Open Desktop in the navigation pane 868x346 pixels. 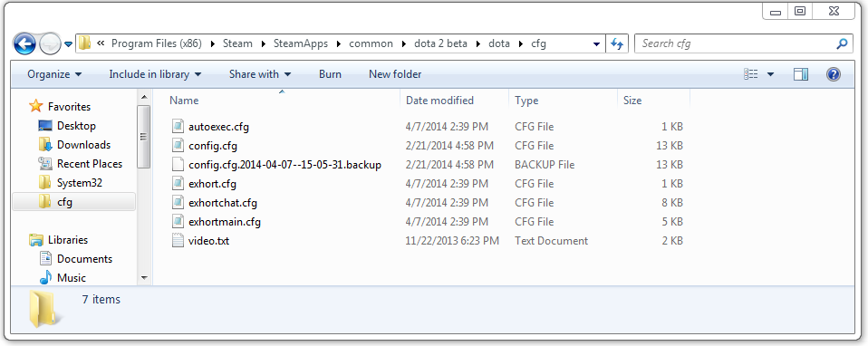(76, 126)
